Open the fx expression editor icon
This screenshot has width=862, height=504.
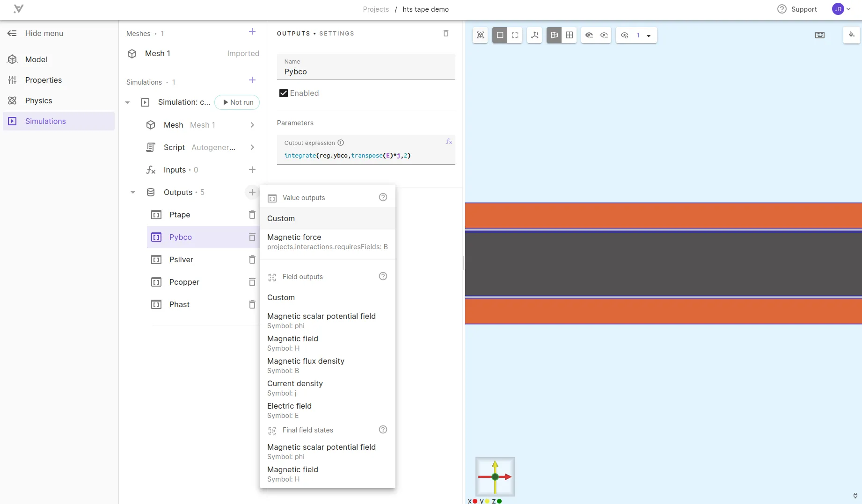(x=449, y=142)
